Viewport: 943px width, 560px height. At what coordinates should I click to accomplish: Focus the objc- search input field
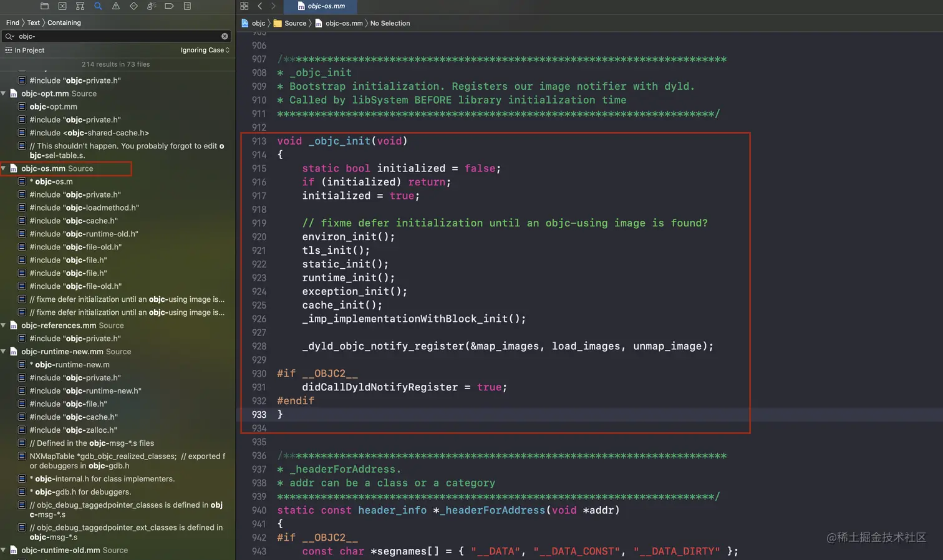(117, 36)
